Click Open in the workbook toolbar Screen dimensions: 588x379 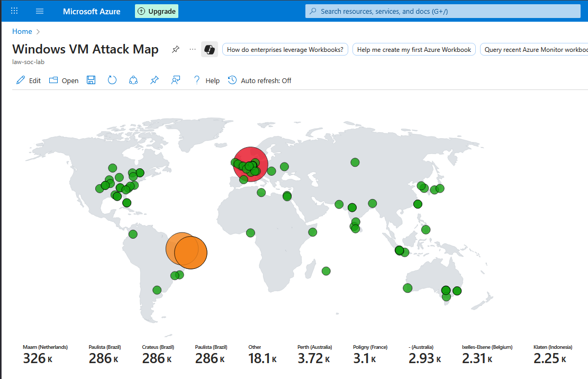pyautogui.click(x=64, y=80)
